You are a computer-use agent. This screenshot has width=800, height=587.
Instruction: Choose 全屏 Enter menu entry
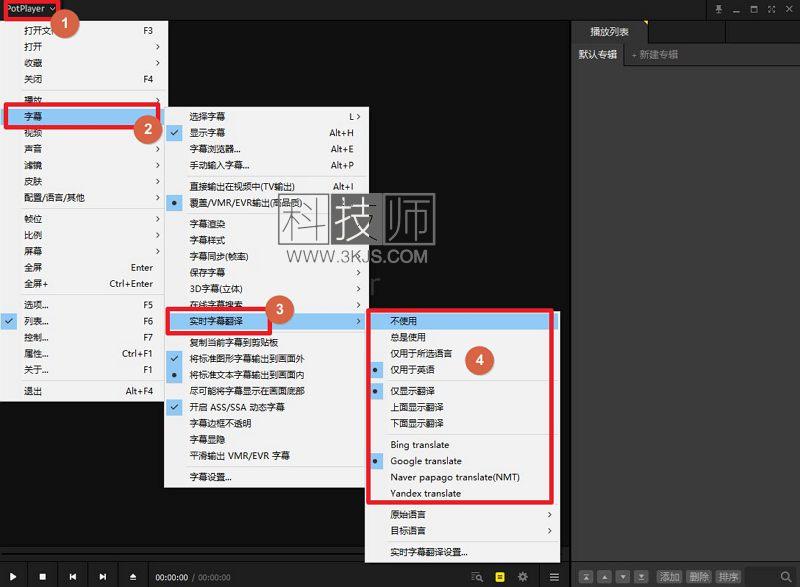click(x=83, y=267)
